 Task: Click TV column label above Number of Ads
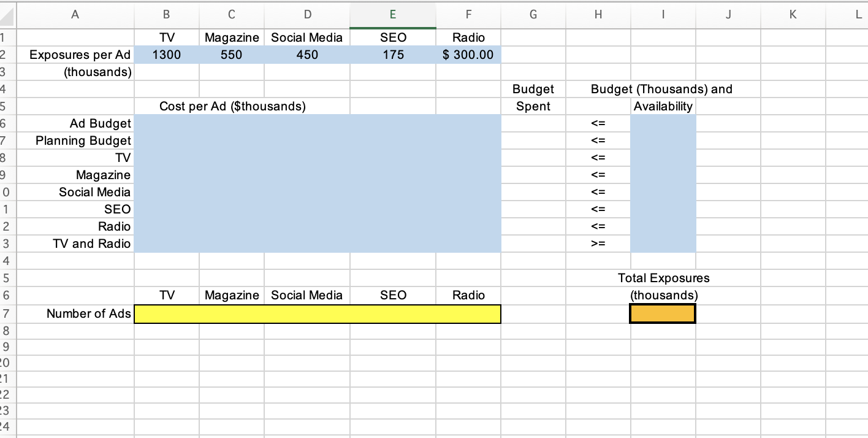166,295
